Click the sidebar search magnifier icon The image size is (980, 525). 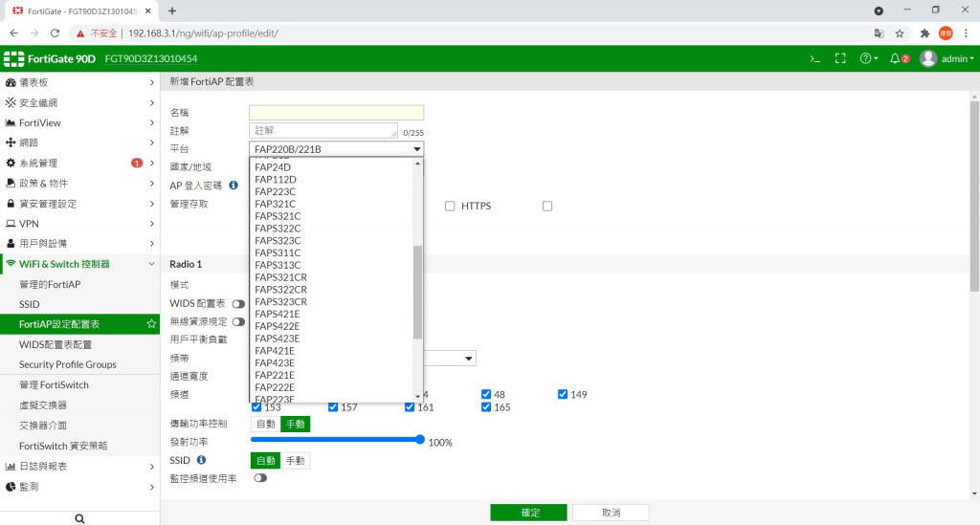pos(79,518)
